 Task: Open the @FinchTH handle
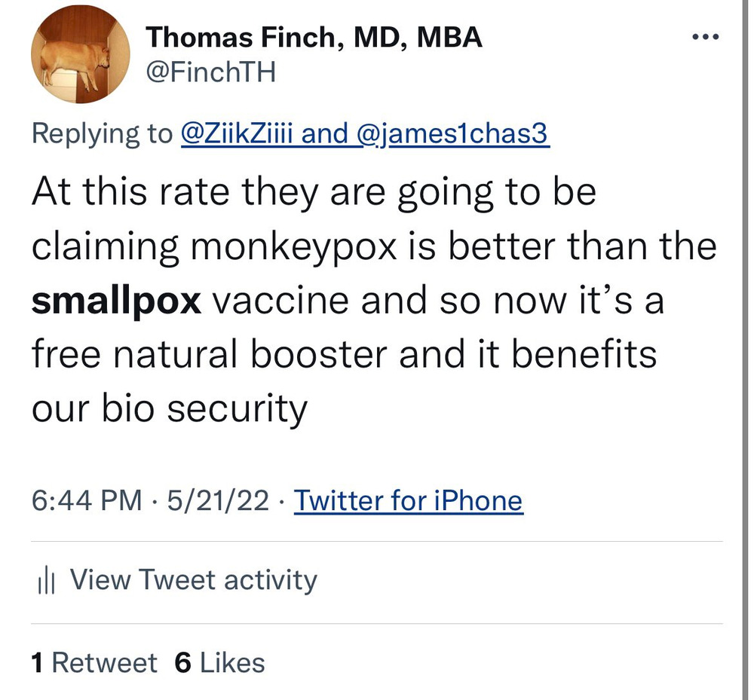pos(210,72)
